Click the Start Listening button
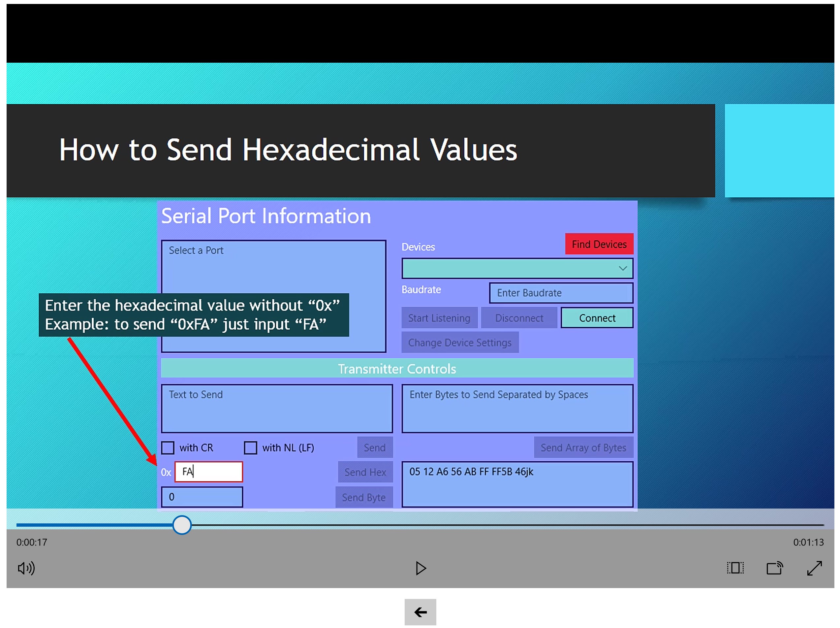The width and height of the screenshot is (840, 628). tap(439, 317)
